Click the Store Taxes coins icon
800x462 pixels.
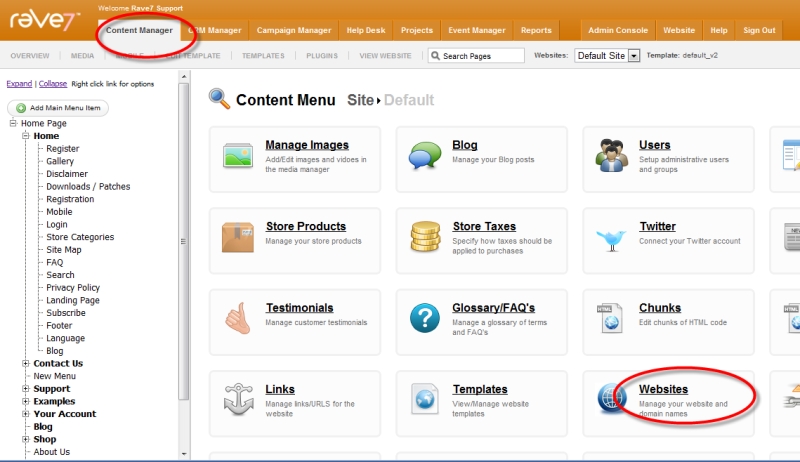tap(425, 237)
